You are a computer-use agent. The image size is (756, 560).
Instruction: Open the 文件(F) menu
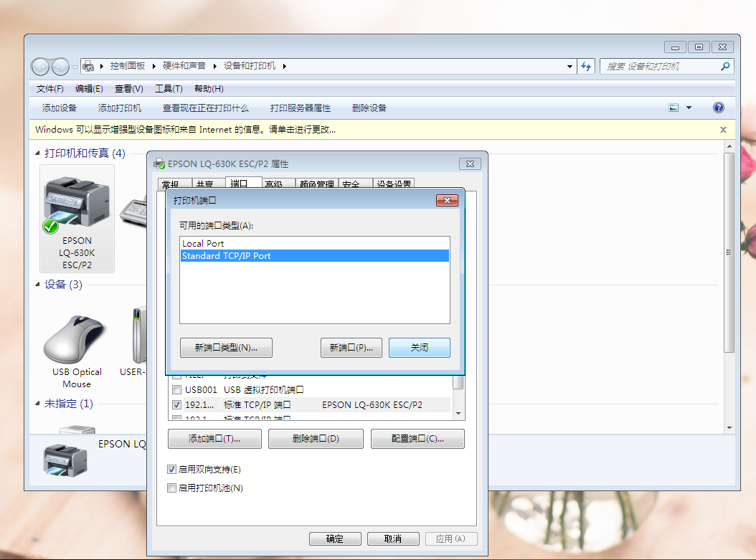tap(49, 89)
